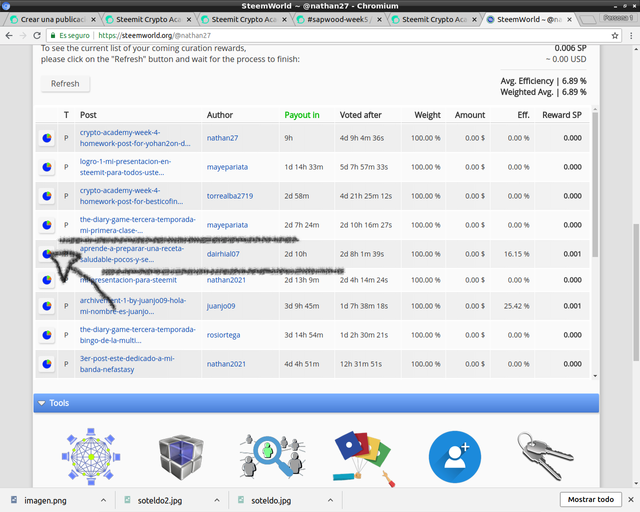Screen dimensions: 640x512
Task: Click pie chart icon for juanjo09 row
Action: [x=47, y=306]
